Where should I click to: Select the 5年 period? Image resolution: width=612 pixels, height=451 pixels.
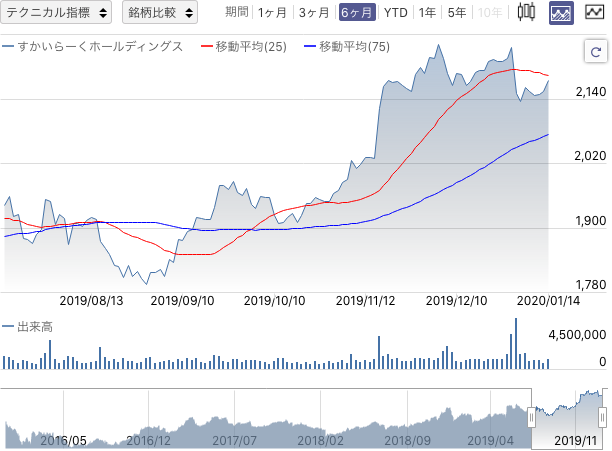coord(457,12)
